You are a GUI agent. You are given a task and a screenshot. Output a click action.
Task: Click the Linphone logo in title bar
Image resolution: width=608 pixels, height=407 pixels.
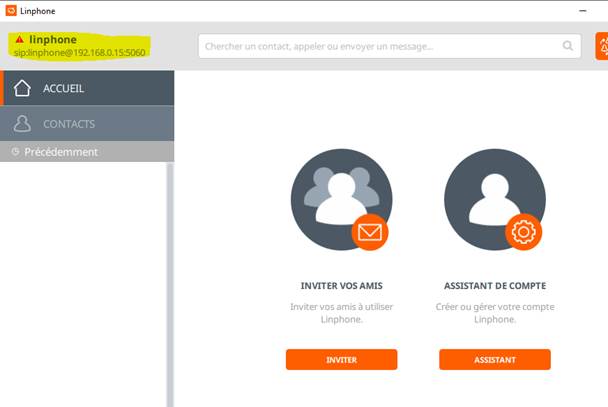pyautogui.click(x=11, y=10)
